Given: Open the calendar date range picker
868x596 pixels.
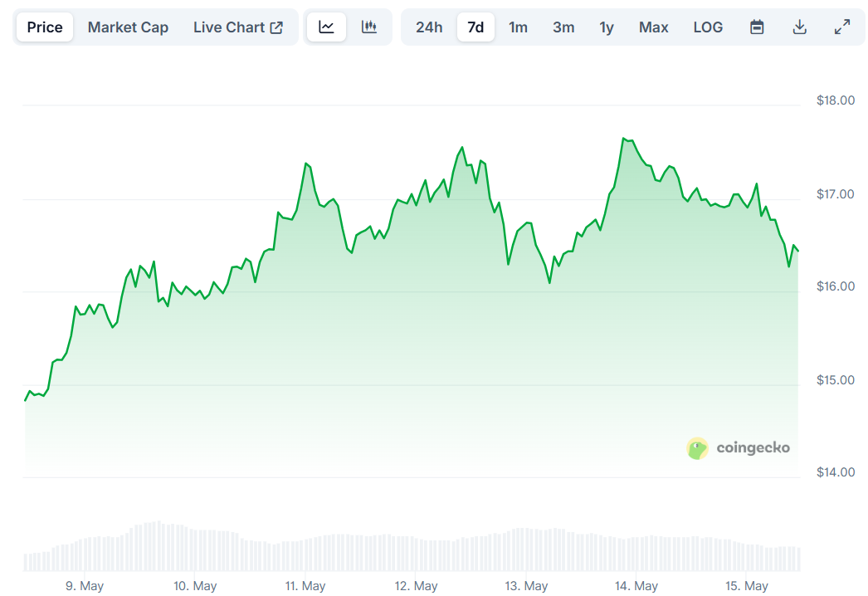Looking at the screenshot, I should coord(757,27).
